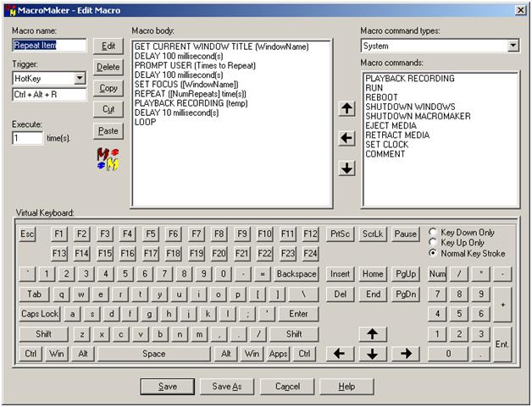Click the Save button
The image size is (532, 407).
[168, 387]
